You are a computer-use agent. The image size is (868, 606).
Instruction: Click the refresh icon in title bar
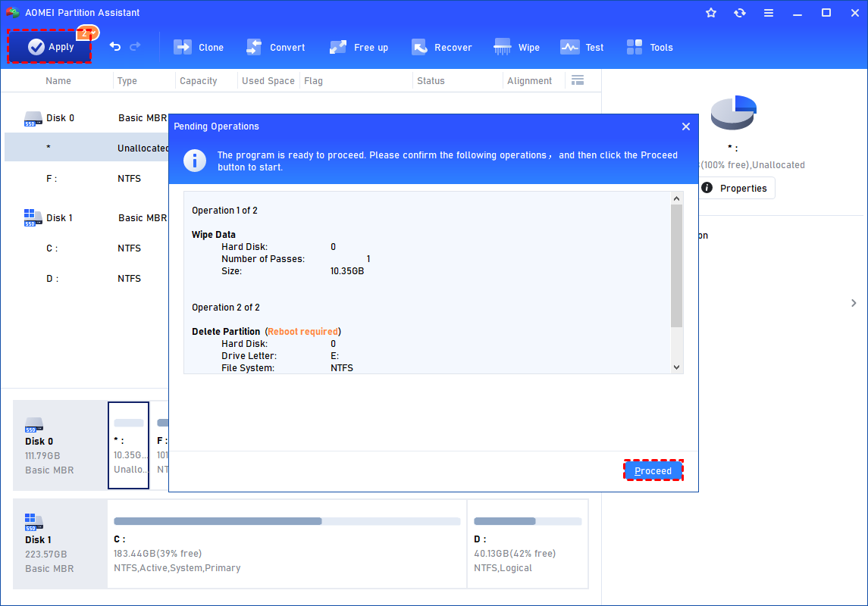(x=740, y=13)
